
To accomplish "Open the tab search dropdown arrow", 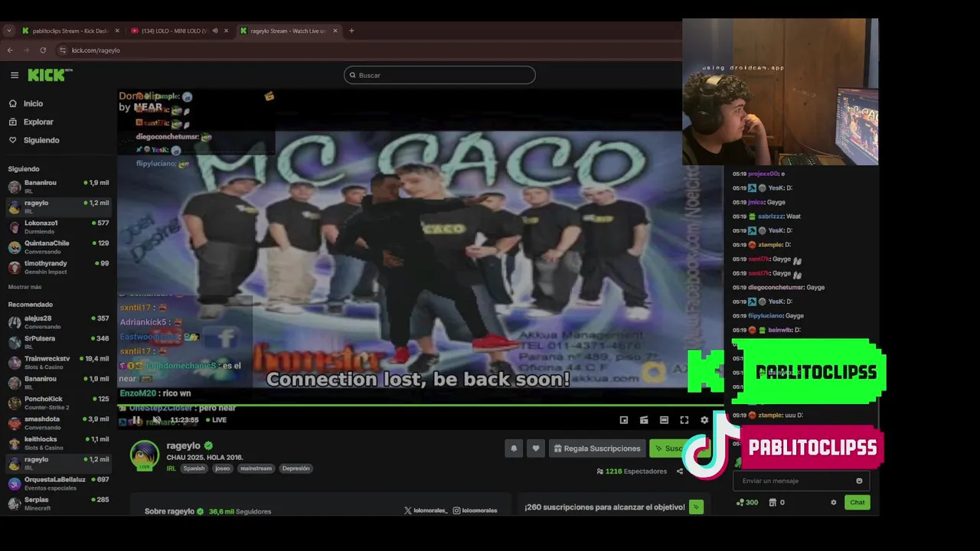I will pos(9,31).
